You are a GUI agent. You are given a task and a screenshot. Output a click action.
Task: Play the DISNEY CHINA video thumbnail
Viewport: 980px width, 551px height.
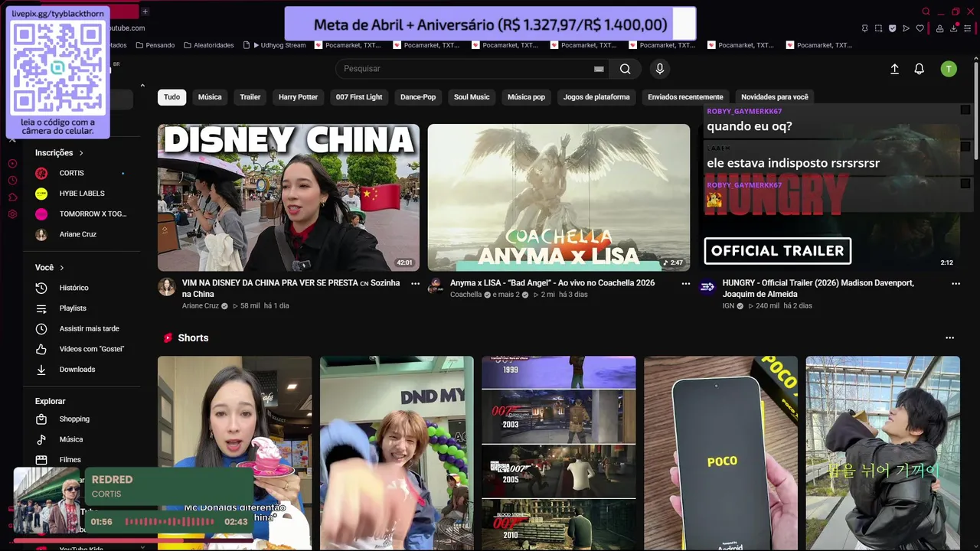(x=289, y=197)
